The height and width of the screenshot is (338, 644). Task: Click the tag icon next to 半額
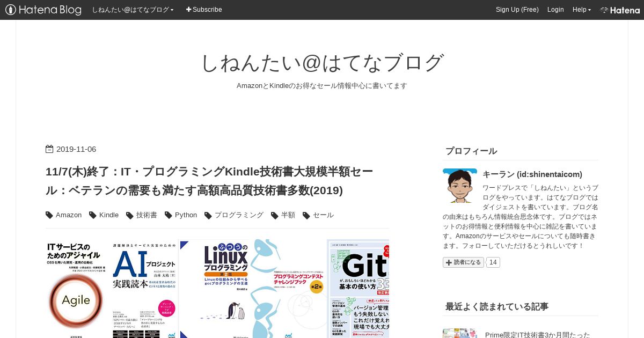click(x=275, y=216)
